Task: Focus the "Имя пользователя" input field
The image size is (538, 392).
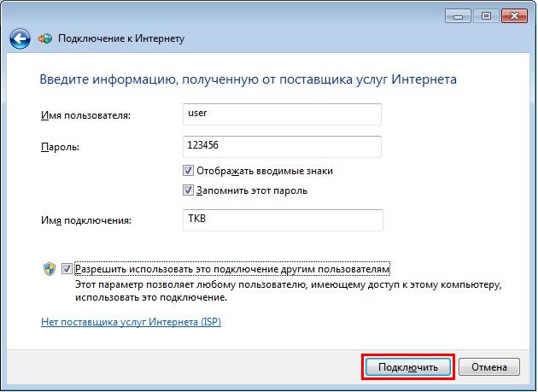Action: pos(282,114)
